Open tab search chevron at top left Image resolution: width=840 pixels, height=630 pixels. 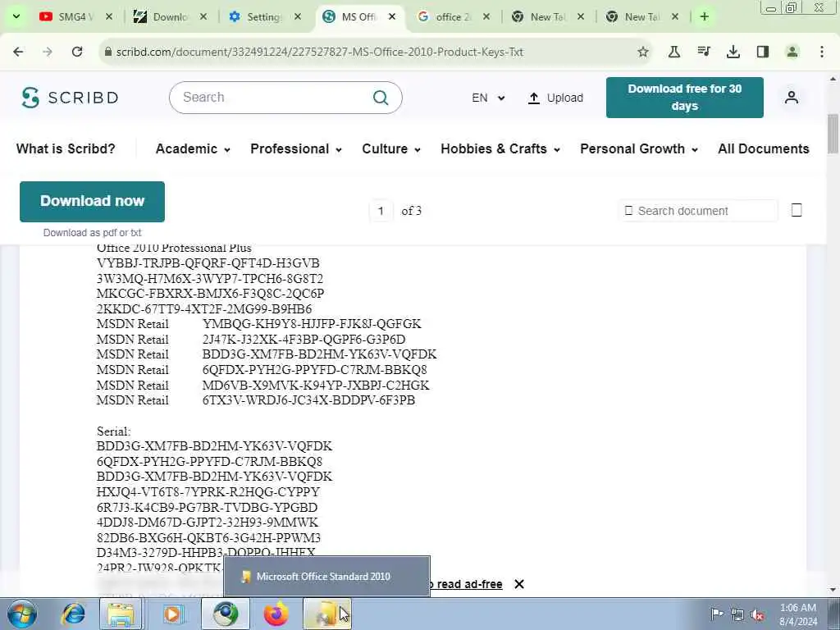point(16,16)
